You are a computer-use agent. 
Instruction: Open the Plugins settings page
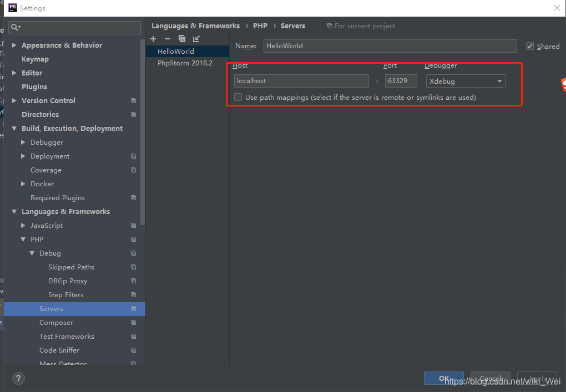click(x=34, y=87)
